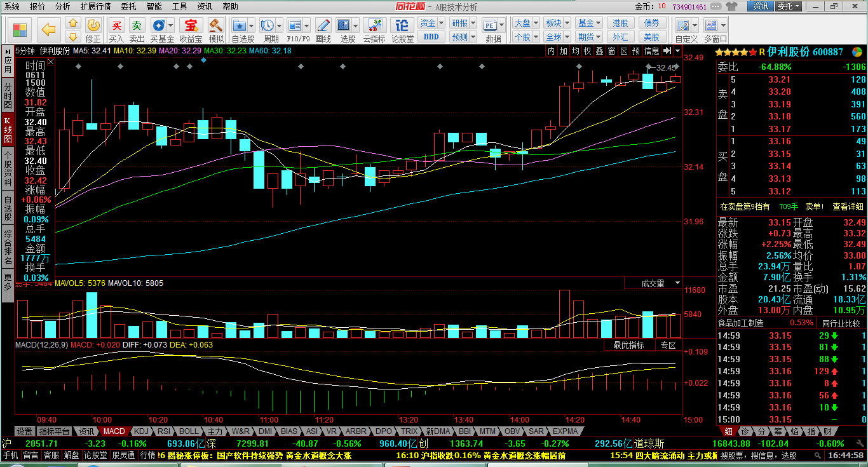
Task: Click the T-shirt skin icon in title bar
Action: [732, 6]
